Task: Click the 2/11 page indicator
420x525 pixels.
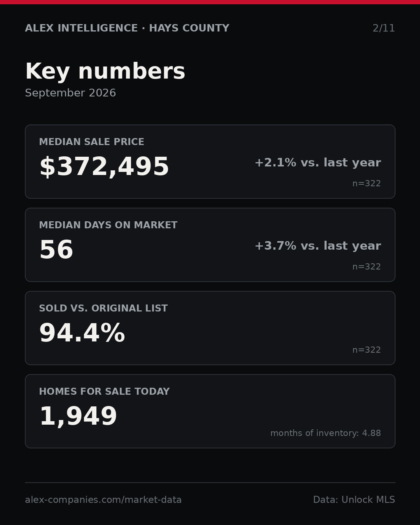Action: (384, 28)
